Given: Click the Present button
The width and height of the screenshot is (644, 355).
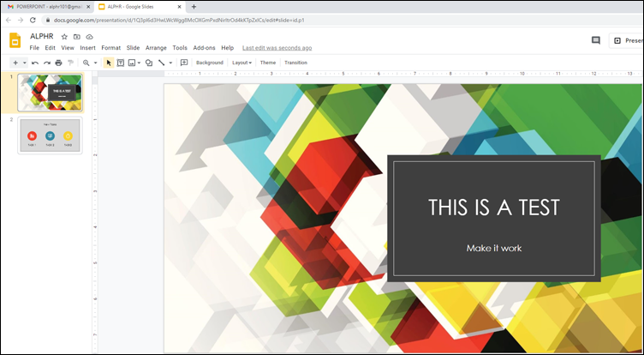Looking at the screenshot, I should click(627, 40).
